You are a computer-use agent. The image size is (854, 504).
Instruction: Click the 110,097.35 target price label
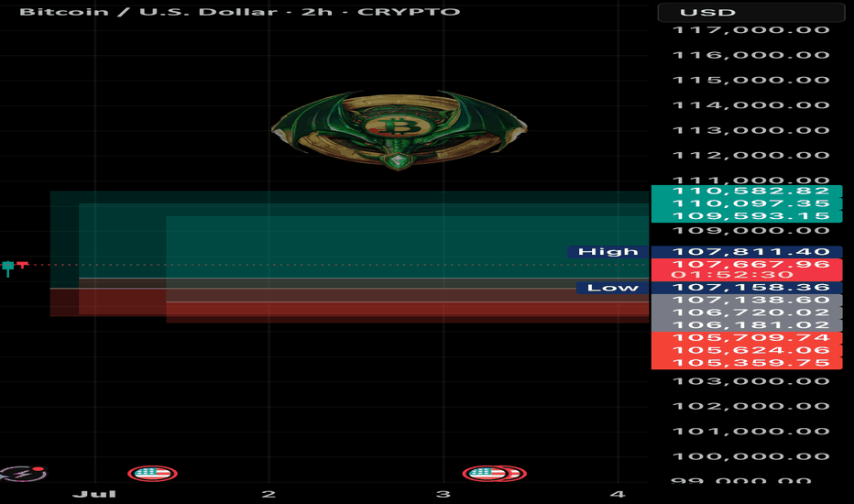coord(747,203)
